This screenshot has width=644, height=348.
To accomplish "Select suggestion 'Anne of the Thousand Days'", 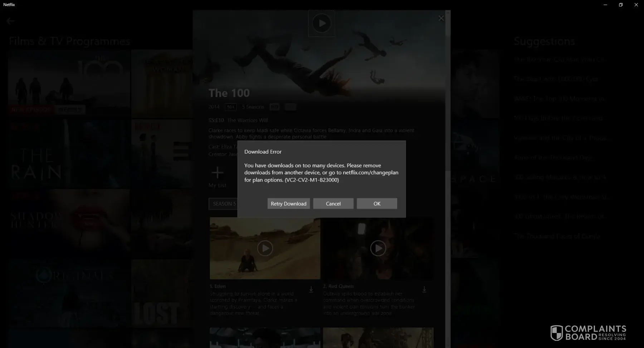I will (x=553, y=158).
